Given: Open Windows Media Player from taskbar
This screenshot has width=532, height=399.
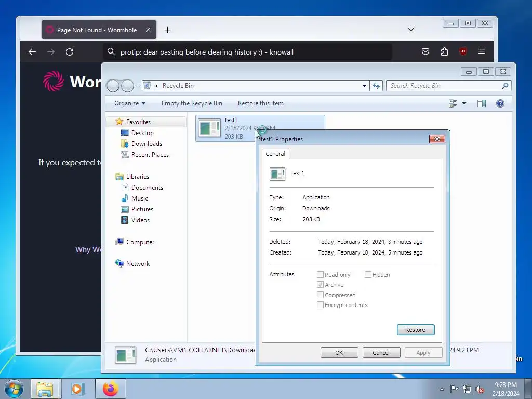Looking at the screenshot, I should click(77, 389).
